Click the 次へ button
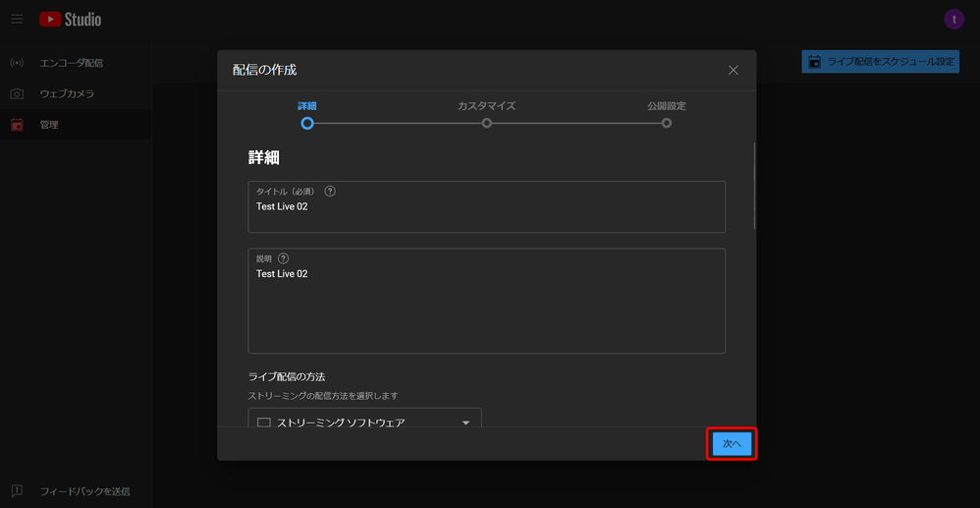 (x=732, y=443)
